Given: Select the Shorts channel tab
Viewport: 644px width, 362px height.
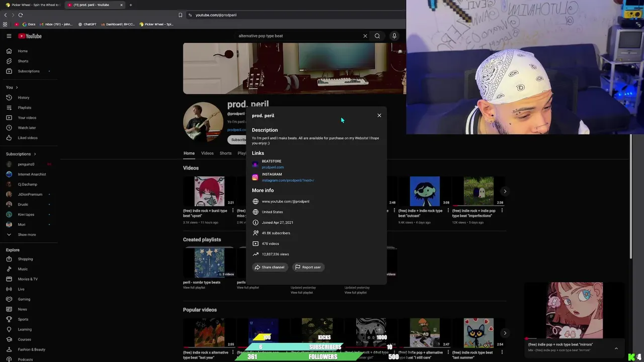Looking at the screenshot, I should pyautogui.click(x=225, y=153).
